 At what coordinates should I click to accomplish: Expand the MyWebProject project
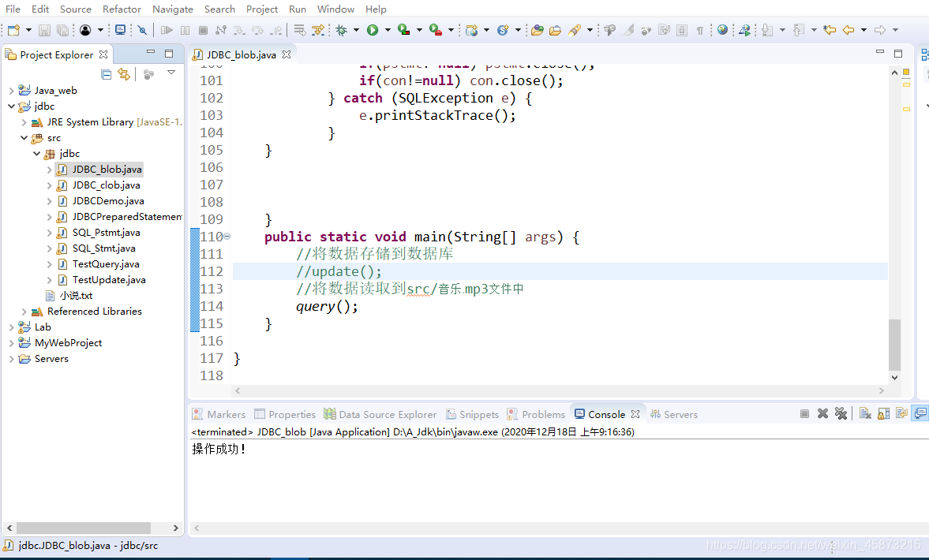coord(11,343)
